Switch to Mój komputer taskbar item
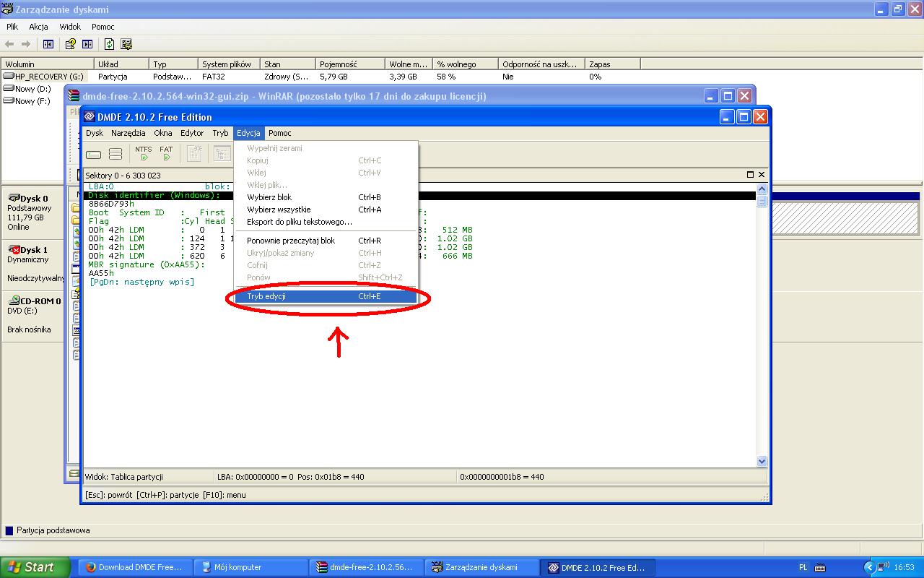Screen dimensions: 924x578 pyautogui.click(x=250, y=567)
